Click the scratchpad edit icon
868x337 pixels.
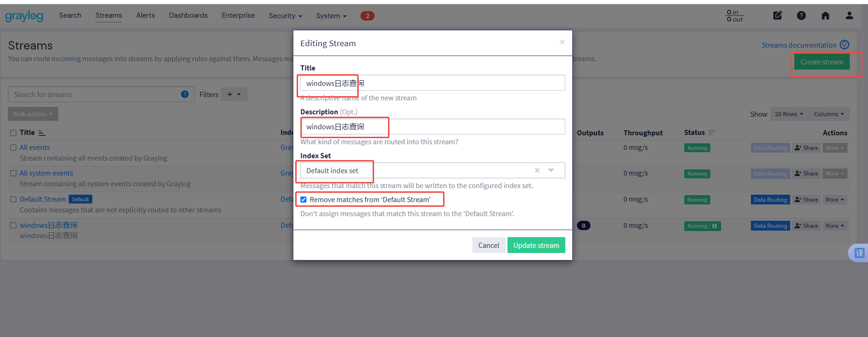tap(778, 15)
